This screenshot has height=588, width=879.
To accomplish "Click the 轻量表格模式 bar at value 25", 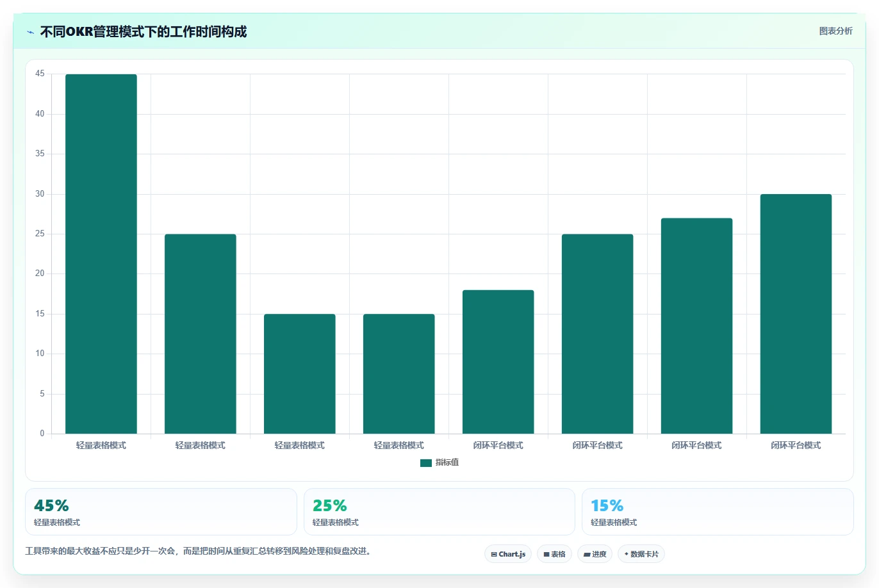I will [201, 334].
